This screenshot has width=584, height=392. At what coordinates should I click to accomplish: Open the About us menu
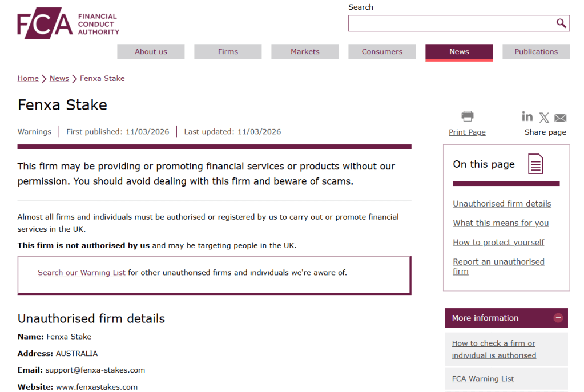tap(151, 51)
